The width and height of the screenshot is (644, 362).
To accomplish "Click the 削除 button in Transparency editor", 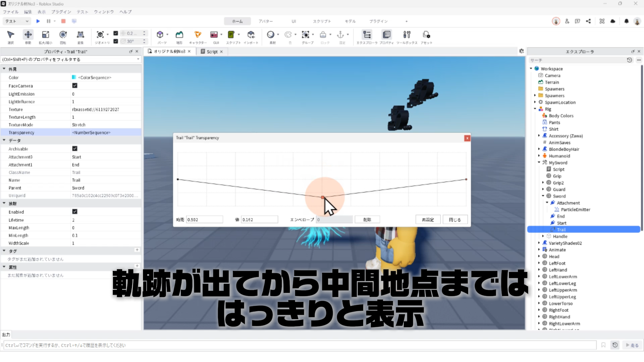I will [367, 220].
